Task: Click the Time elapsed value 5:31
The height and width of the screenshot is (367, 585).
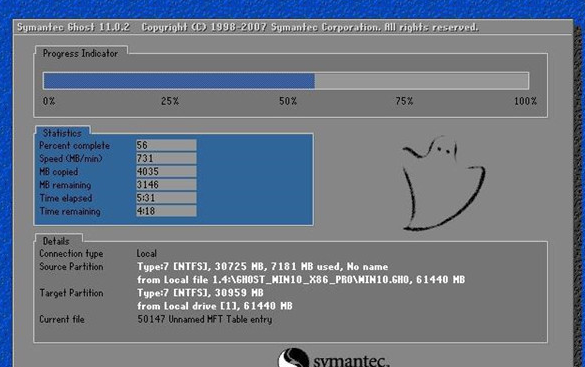Action: (x=166, y=198)
